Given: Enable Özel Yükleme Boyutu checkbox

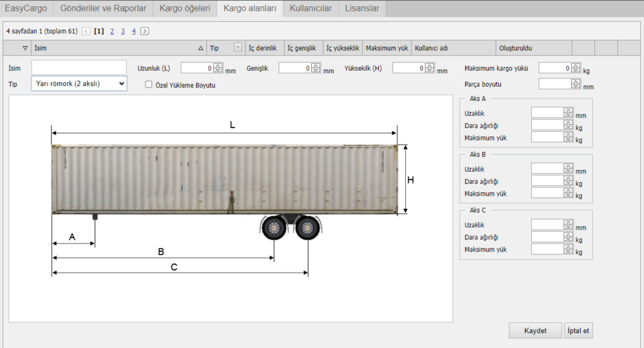Looking at the screenshot, I should (x=149, y=84).
